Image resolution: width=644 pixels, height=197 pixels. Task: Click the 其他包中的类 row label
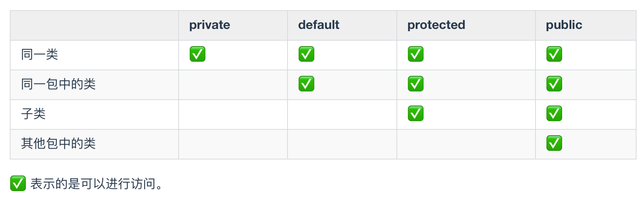click(58, 143)
